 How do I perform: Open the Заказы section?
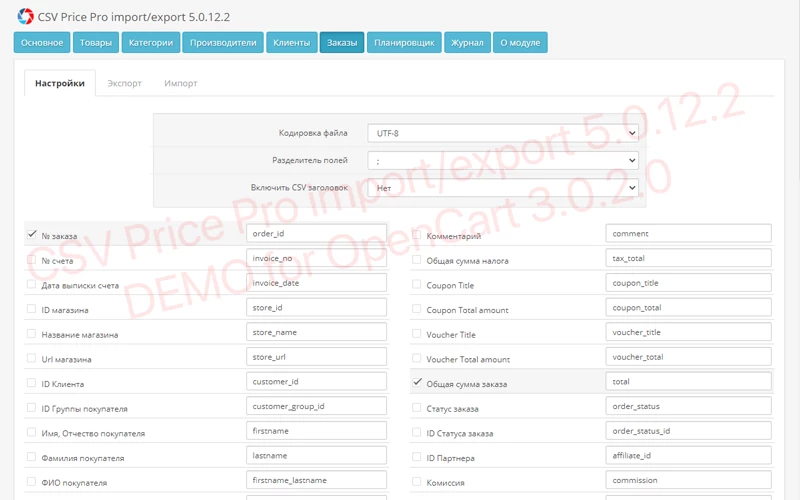[342, 42]
